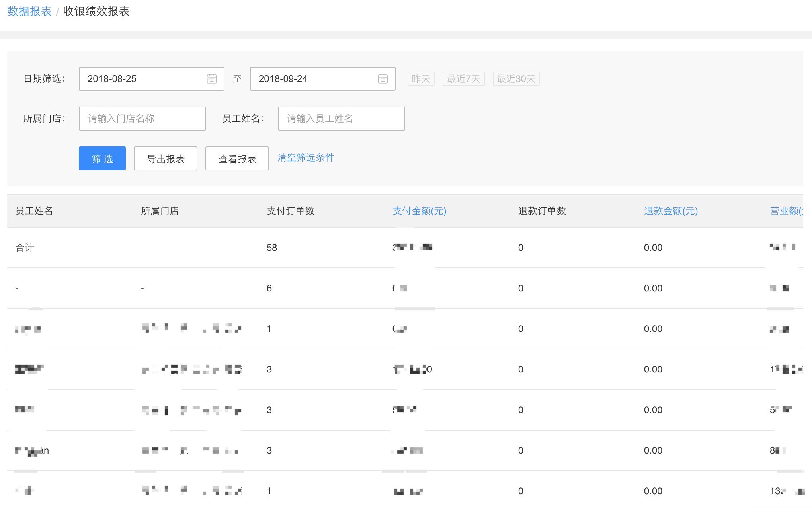
Task: Click the 查看报表 view report button
Action: pyautogui.click(x=237, y=158)
